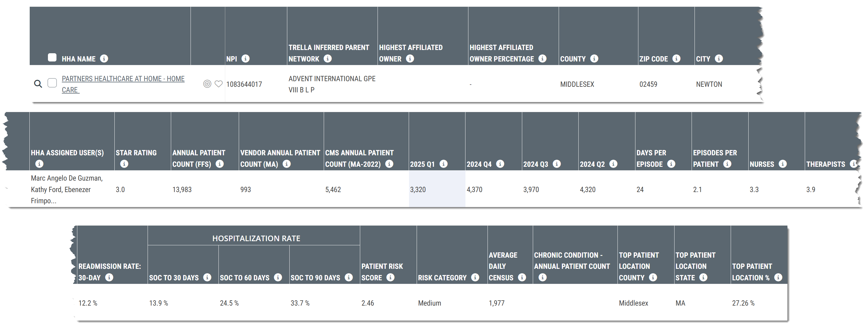Check the Partners Healthcare at Home row checkbox
Screen dimensions: 868x325
(x=52, y=83)
